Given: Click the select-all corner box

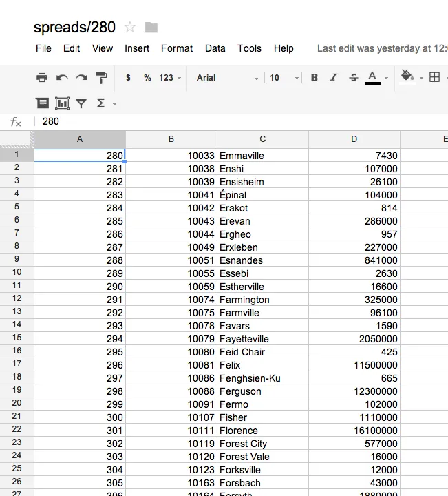Looking at the screenshot, I should click(17, 139).
